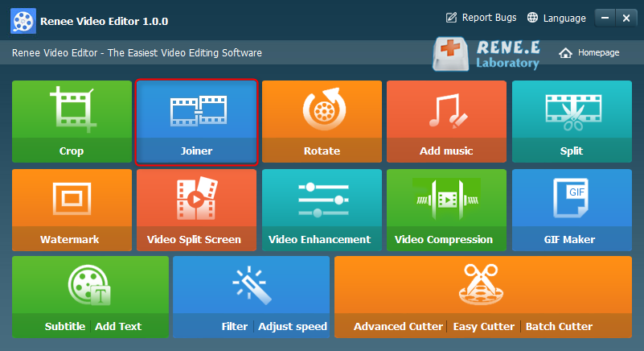Go to the Homepage link
This screenshot has width=644, height=351.
(x=589, y=52)
